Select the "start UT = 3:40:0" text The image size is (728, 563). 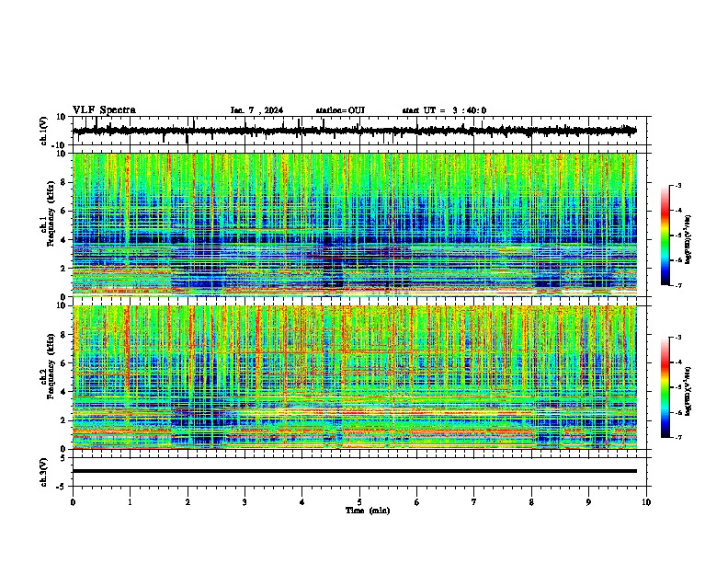(x=444, y=110)
